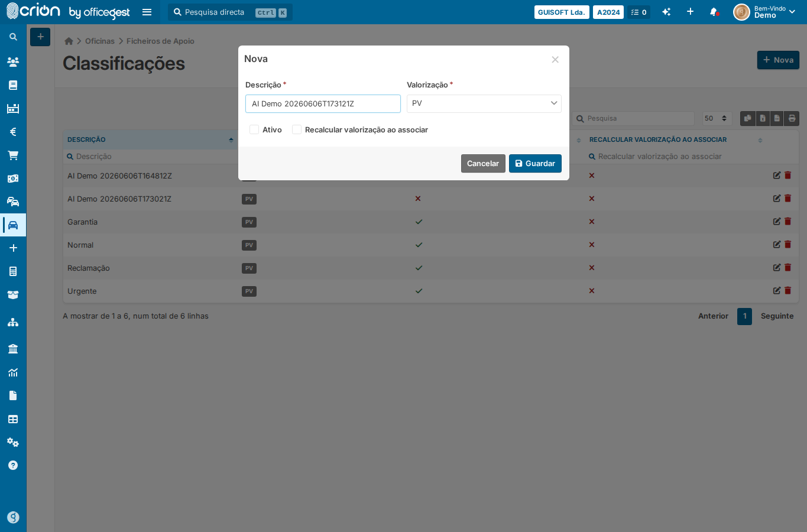807x532 pixels.
Task: Select page 1 in pagination
Action: coord(745,316)
